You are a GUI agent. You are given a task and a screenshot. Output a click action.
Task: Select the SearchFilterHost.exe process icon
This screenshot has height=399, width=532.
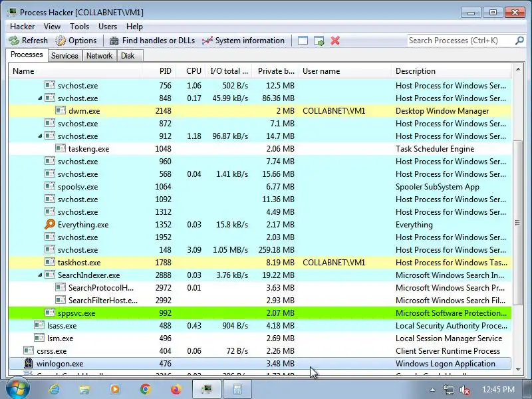pos(61,301)
